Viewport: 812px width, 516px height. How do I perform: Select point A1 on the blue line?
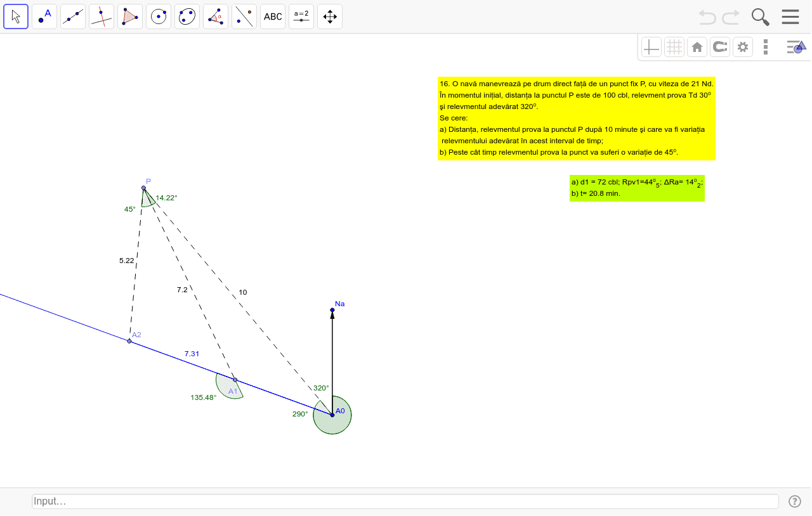(235, 380)
